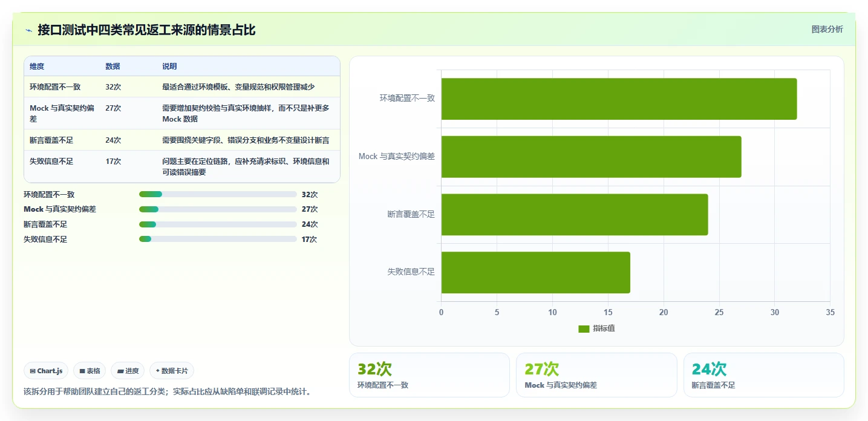Viewport: 868px width, 421px height.
Task: Click the 失败信息不足 chart bar
Action: pyautogui.click(x=535, y=272)
